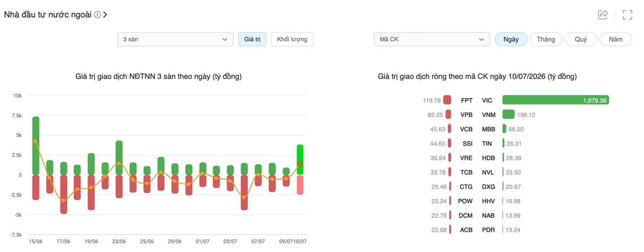Click the green VIC bar showing 1,679.36
The height and width of the screenshot is (252, 644).
[556, 100]
